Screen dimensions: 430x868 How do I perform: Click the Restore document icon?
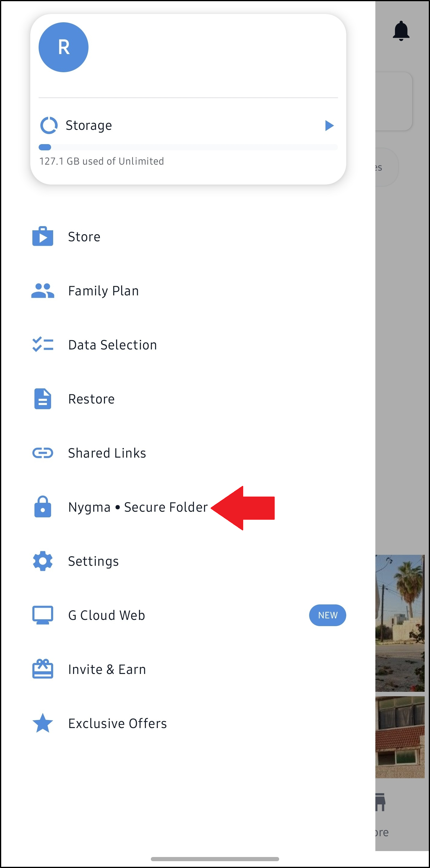point(43,398)
